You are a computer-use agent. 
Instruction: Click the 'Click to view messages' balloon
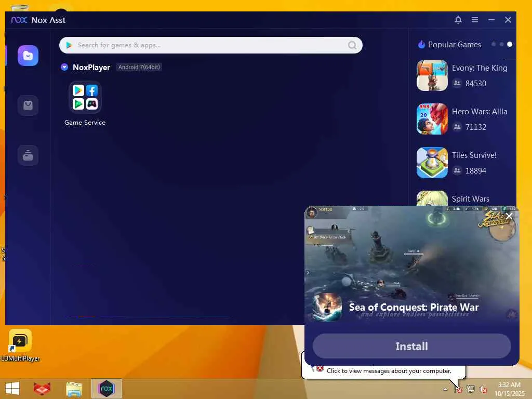pyautogui.click(x=389, y=371)
